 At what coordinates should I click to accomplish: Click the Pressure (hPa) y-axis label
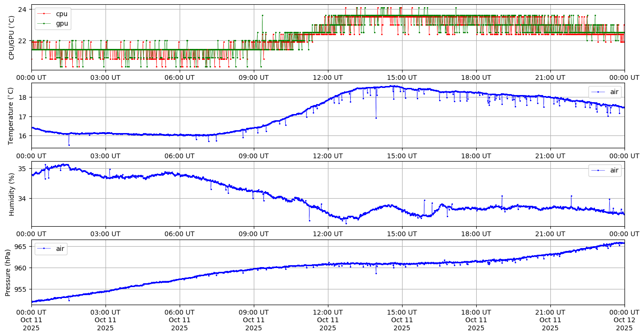pyautogui.click(x=8, y=272)
